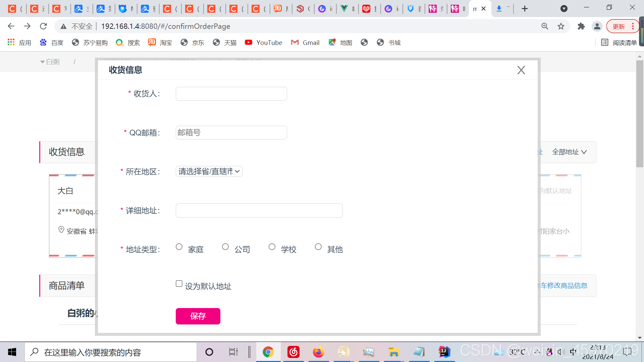Select the 学校 address type
Viewport: 644px width, 362px height.
coord(272,247)
